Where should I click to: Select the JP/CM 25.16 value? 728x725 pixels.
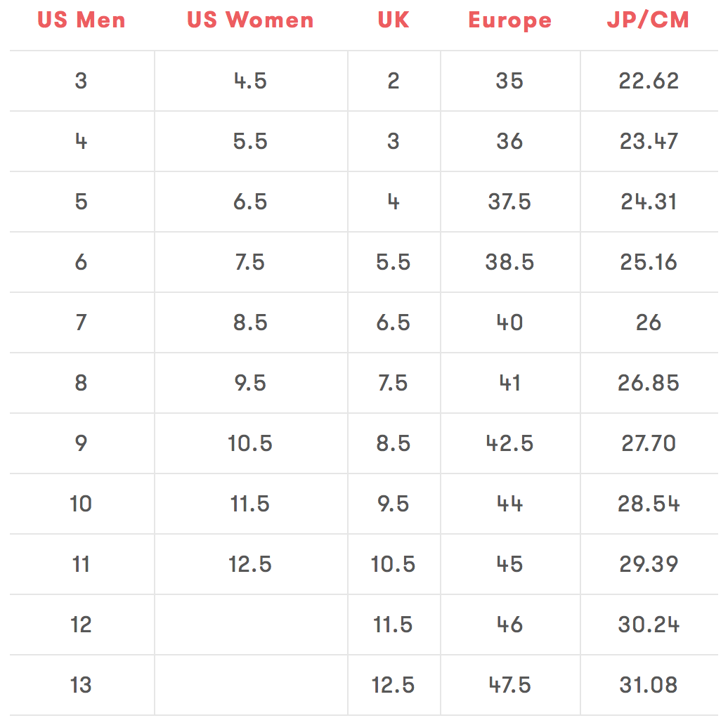pyautogui.click(x=649, y=262)
